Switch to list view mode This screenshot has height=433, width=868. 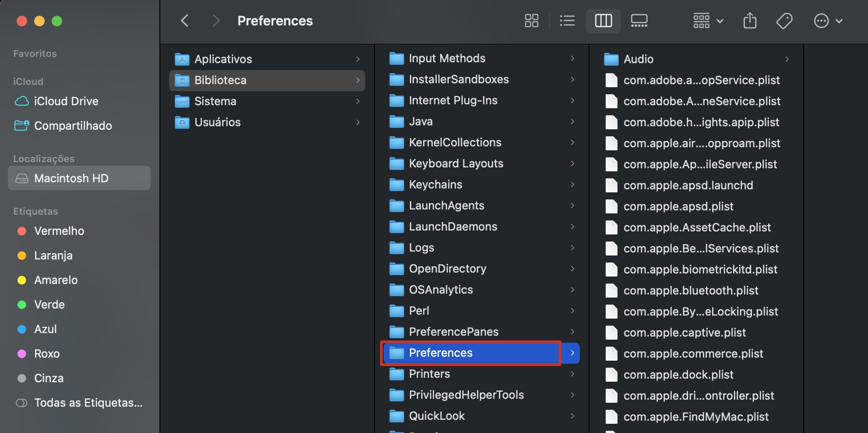tap(567, 20)
